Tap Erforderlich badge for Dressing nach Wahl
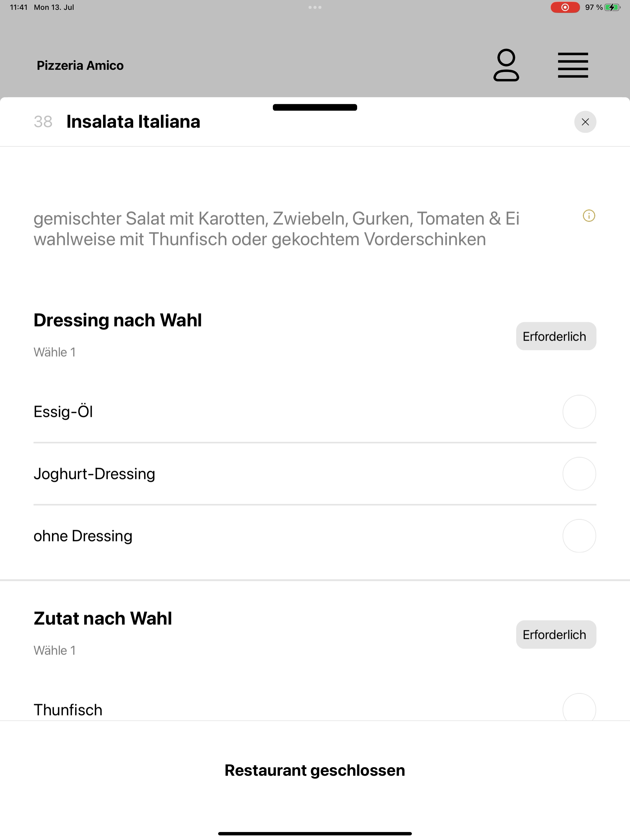This screenshot has height=840, width=630. point(556,336)
